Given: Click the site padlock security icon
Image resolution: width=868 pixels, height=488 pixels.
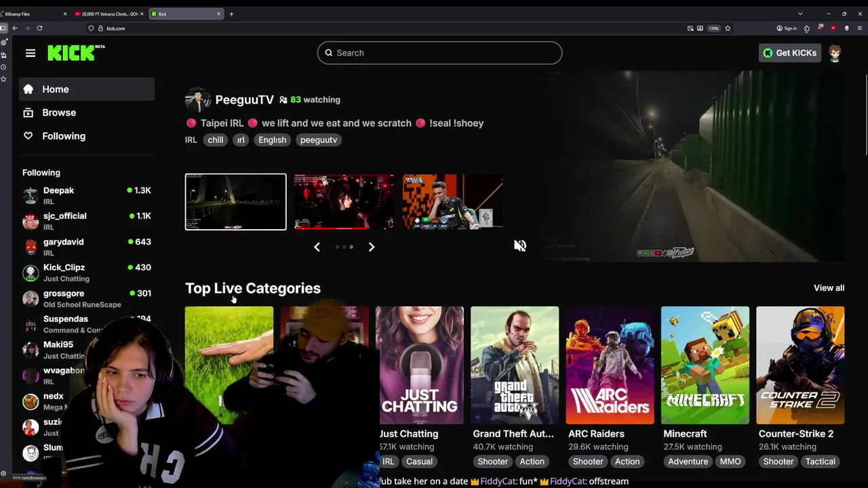Looking at the screenshot, I should 100,28.
